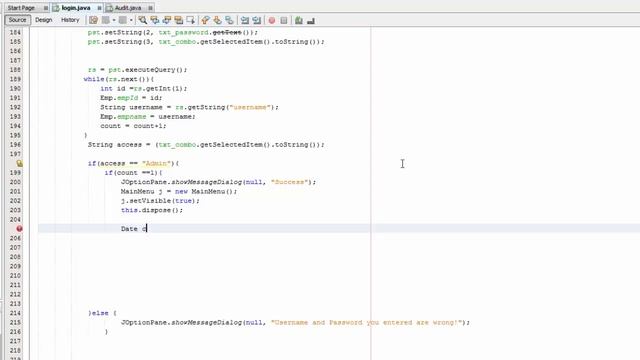Click the "Admin" string literal
The height and width of the screenshot is (360, 640).
click(x=156, y=163)
